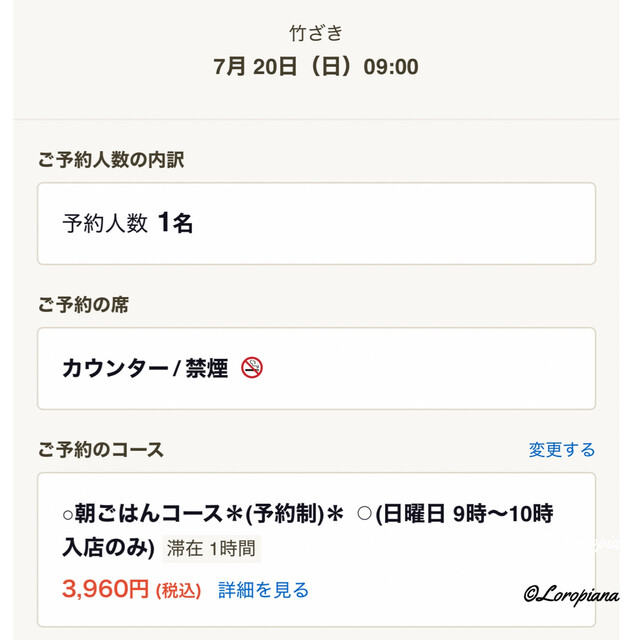Click the 変更する link

click(x=561, y=450)
